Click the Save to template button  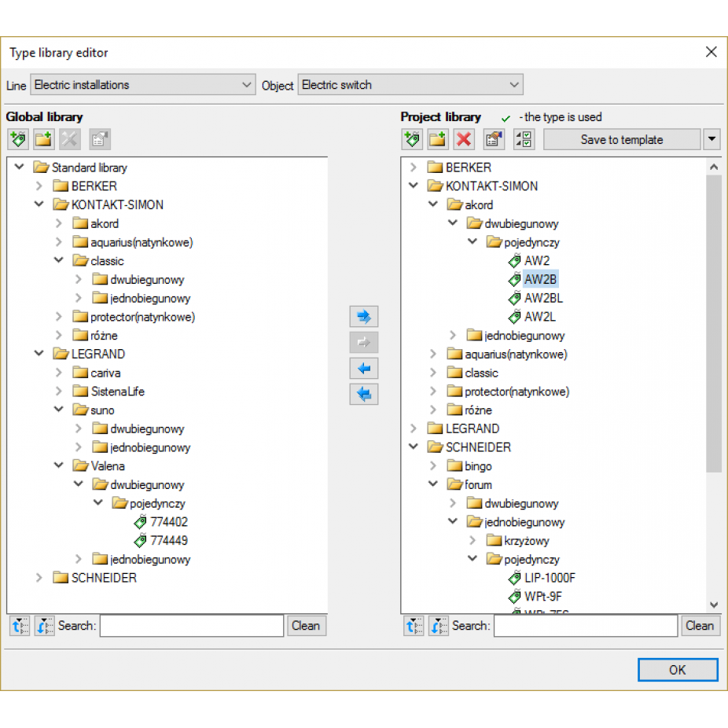pyautogui.click(x=622, y=139)
